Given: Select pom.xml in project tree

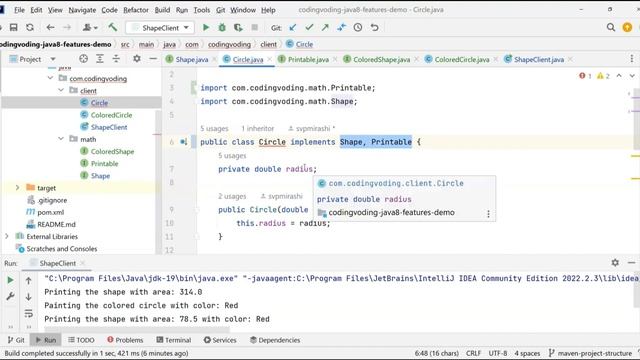Looking at the screenshot, I should tap(51, 212).
